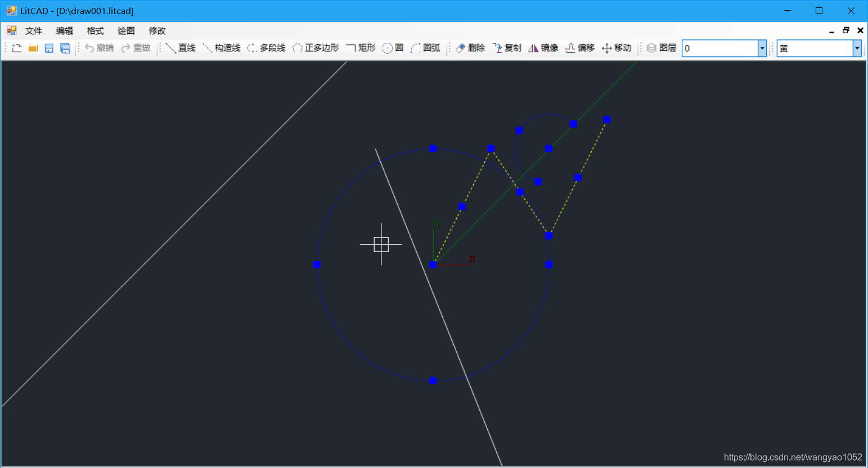Redo with the 重做 button
The height and width of the screenshot is (468, 868).
click(x=136, y=48)
